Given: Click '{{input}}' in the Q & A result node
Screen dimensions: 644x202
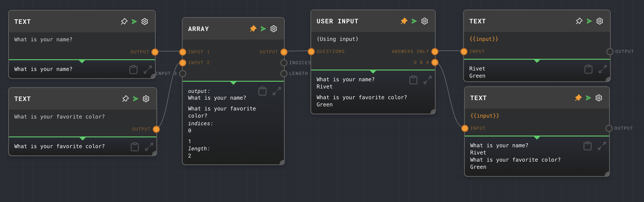Looking at the screenshot, I should tap(485, 116).
